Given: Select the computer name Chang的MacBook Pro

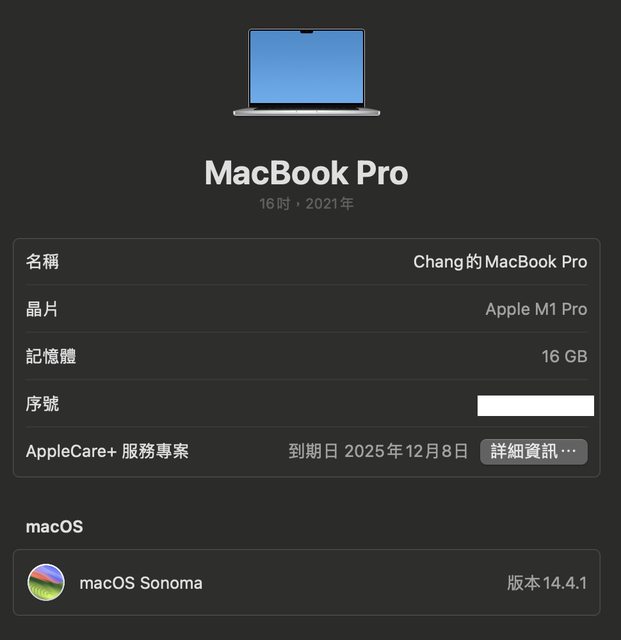Looking at the screenshot, I should click(500, 262).
